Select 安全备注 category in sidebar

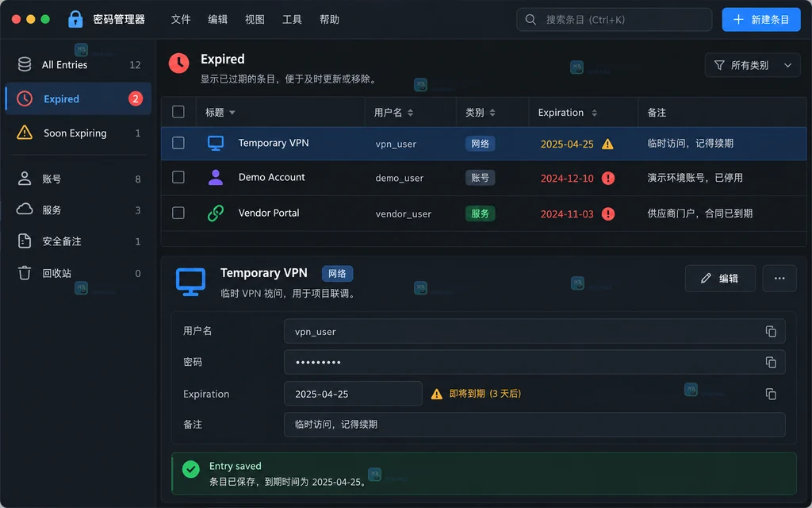(x=79, y=241)
